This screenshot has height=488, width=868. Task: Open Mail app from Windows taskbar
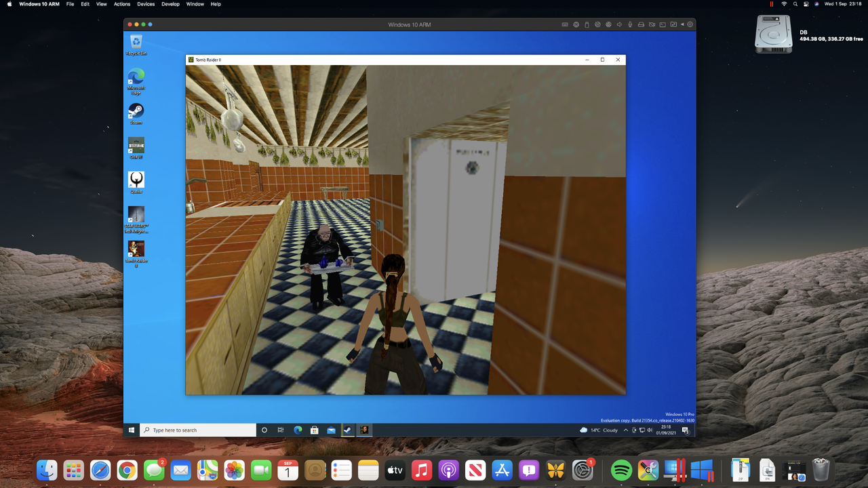click(x=331, y=430)
